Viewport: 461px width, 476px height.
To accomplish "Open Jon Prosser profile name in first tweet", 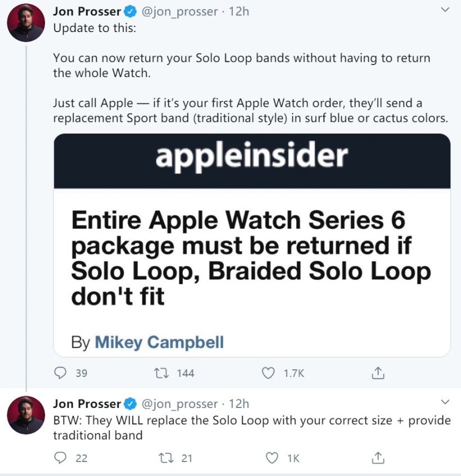I will click(87, 11).
